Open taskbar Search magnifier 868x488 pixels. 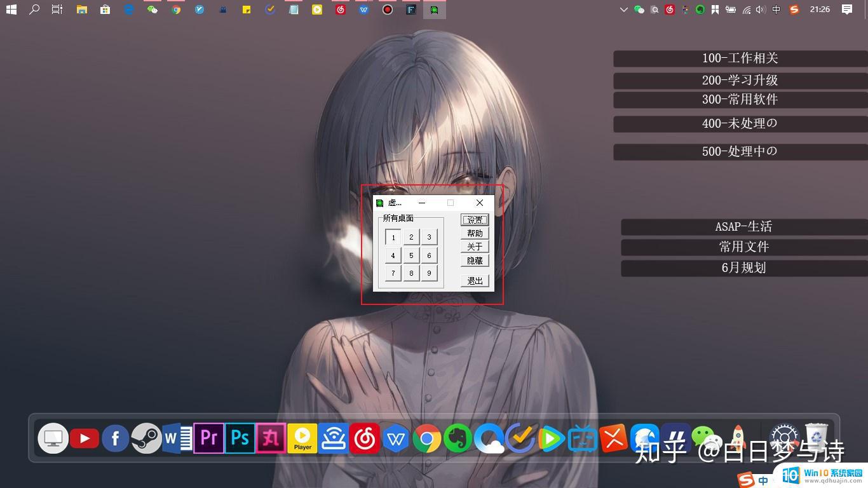tap(34, 10)
